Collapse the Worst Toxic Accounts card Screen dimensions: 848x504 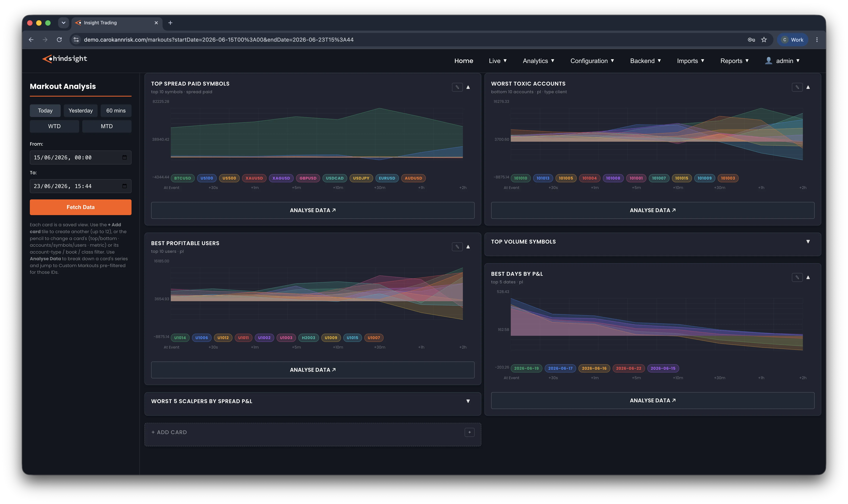[x=808, y=87]
